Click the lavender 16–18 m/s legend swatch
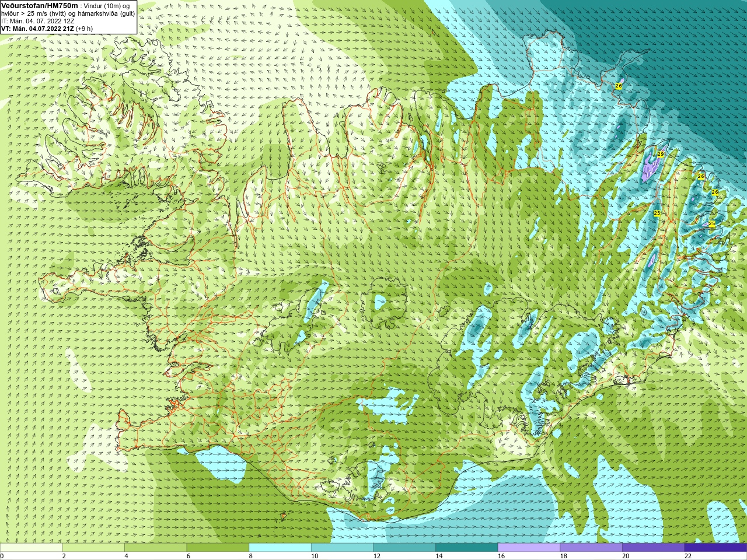Screen dimensions: 747x560 pyautogui.click(x=529, y=548)
